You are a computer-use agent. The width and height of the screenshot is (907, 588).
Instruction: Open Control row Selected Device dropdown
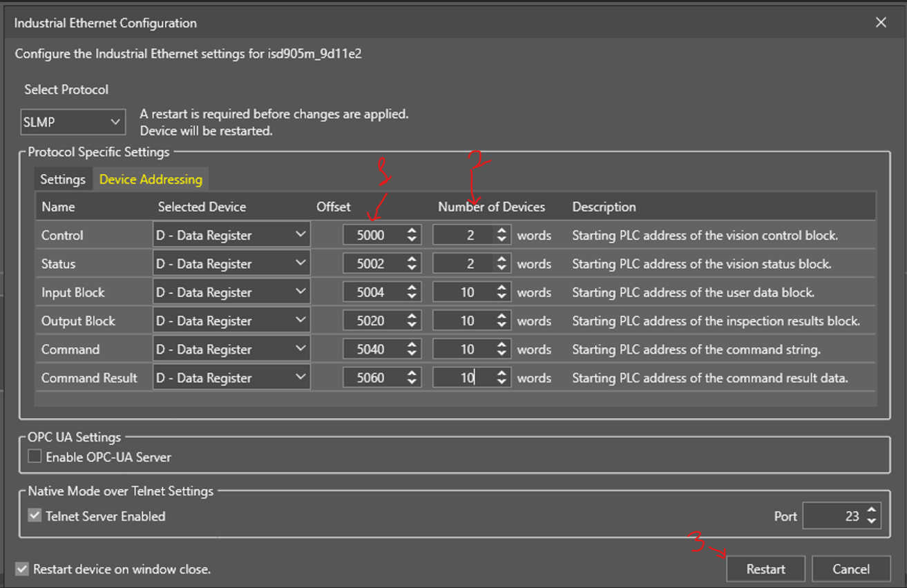231,235
